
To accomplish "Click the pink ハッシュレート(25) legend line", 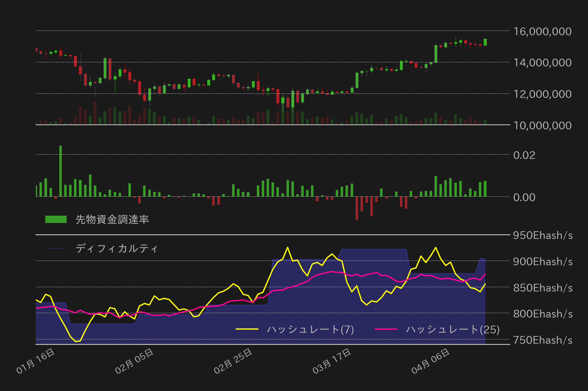I will 386,329.
